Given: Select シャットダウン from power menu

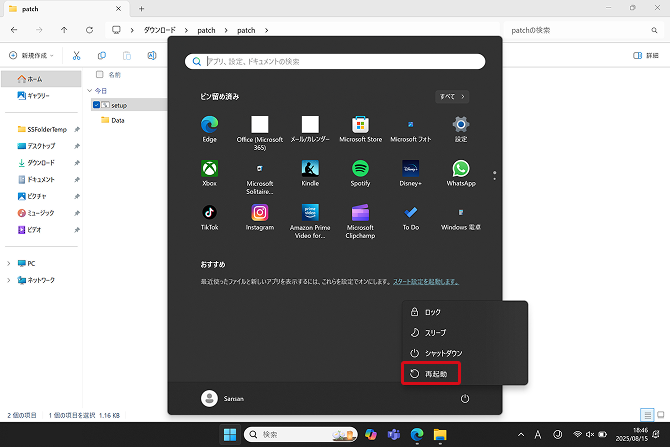Looking at the screenshot, I should [465, 353].
